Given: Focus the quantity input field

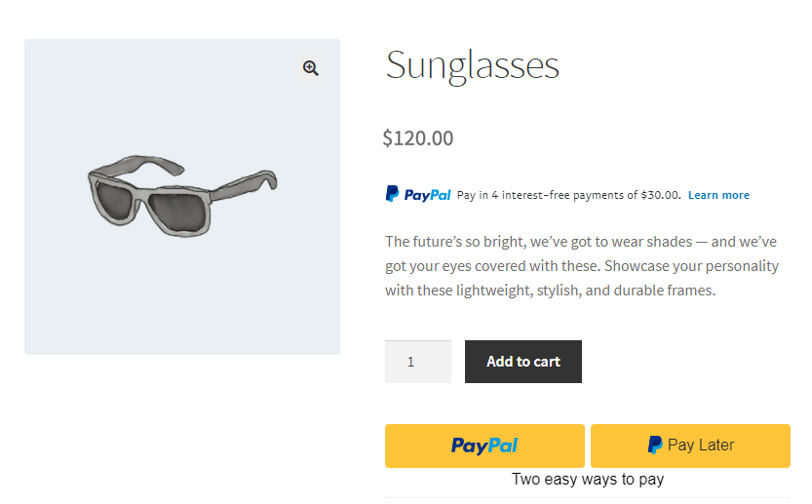Looking at the screenshot, I should coord(417,362).
